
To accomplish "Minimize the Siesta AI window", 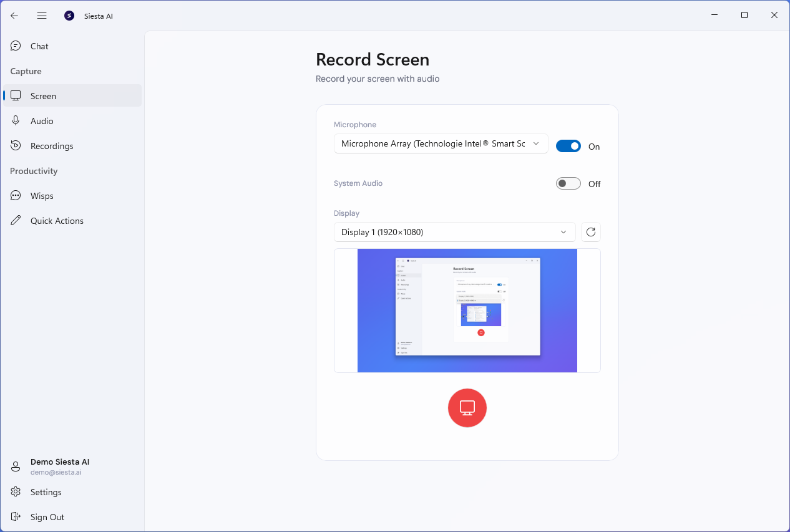I will pos(714,15).
